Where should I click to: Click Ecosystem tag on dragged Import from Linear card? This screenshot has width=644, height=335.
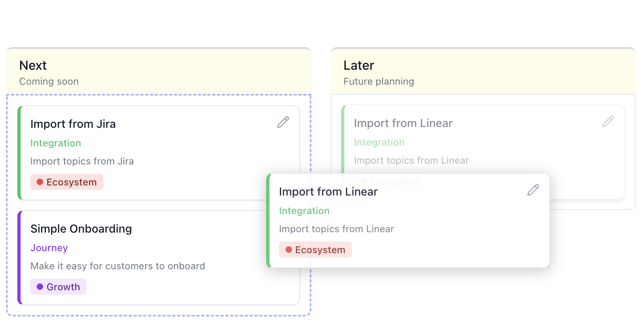click(x=316, y=250)
